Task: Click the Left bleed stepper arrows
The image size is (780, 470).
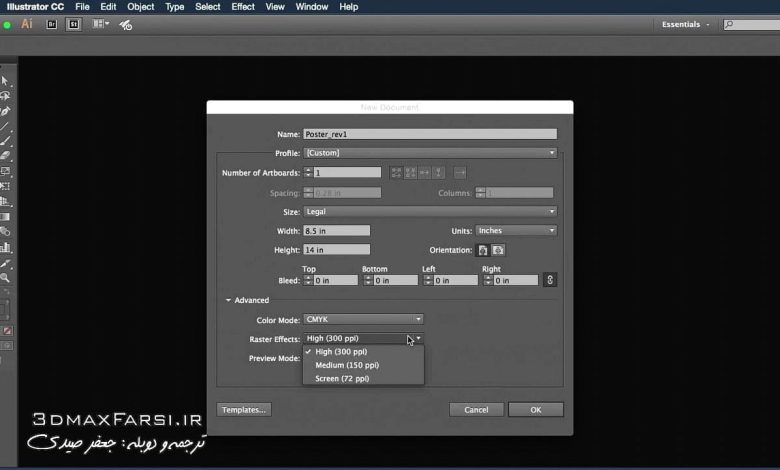Action: (428, 281)
